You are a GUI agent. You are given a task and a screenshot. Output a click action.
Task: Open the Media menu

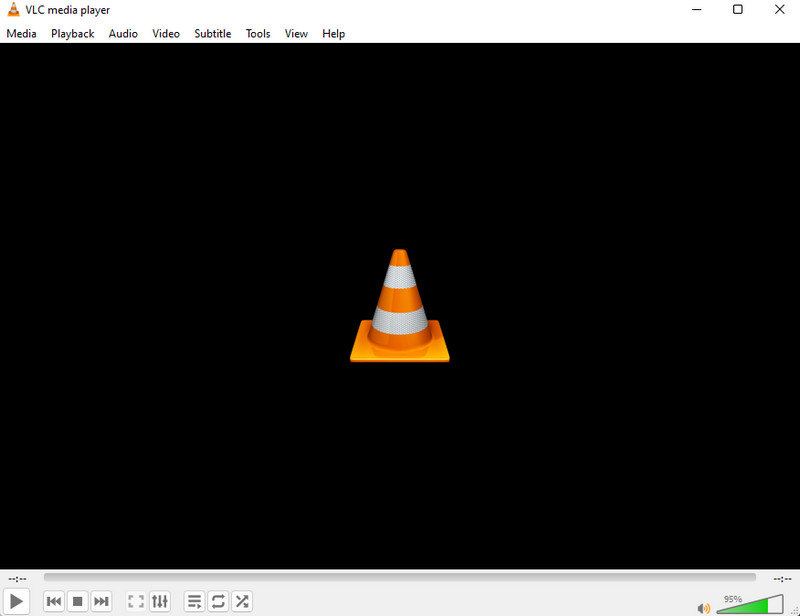click(x=21, y=33)
